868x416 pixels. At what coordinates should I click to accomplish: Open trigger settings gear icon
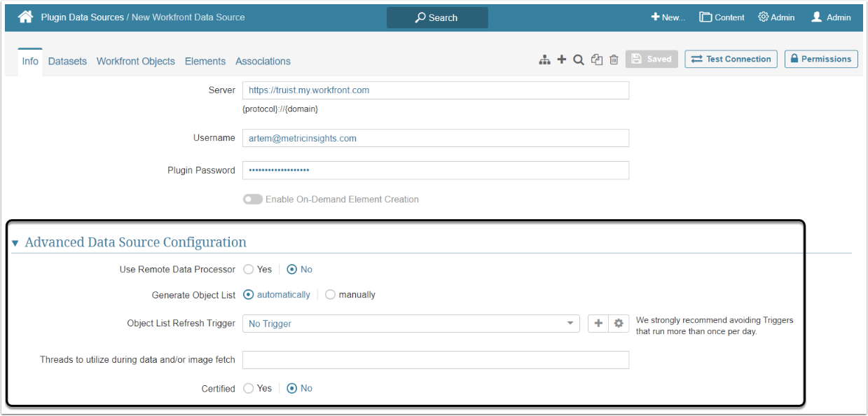(619, 324)
